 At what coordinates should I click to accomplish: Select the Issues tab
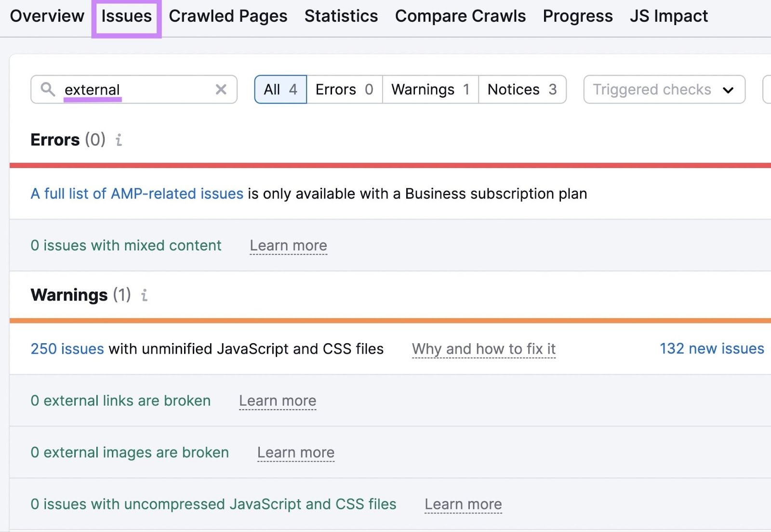[126, 16]
